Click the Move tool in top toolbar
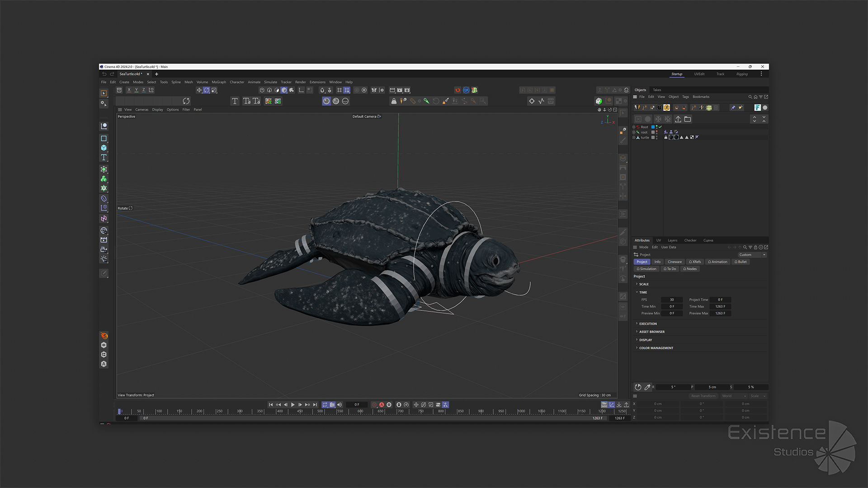 click(199, 90)
